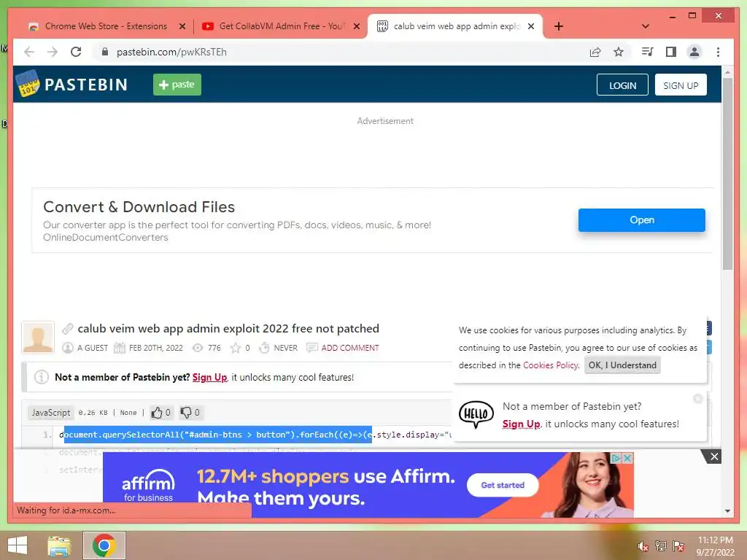The width and height of the screenshot is (747, 560).
Task: Click the eye views icon
Action: click(x=198, y=348)
